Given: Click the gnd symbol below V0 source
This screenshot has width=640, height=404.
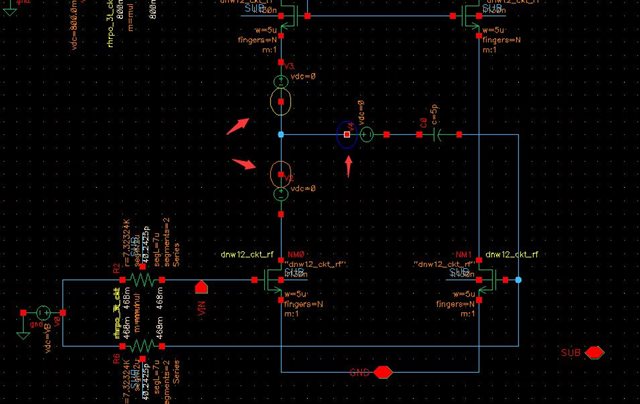Looking at the screenshot, I should pos(23,335).
